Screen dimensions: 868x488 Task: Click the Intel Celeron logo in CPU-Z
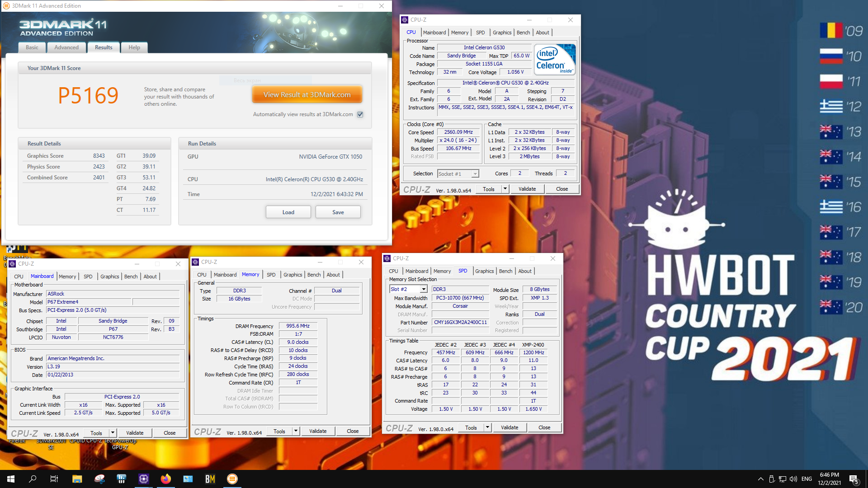555,60
